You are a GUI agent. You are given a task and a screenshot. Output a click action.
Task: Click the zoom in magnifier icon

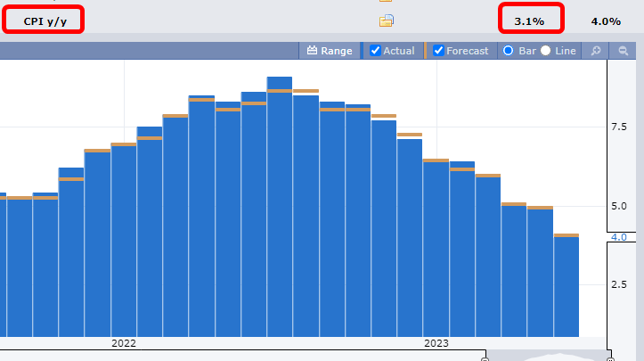click(596, 51)
